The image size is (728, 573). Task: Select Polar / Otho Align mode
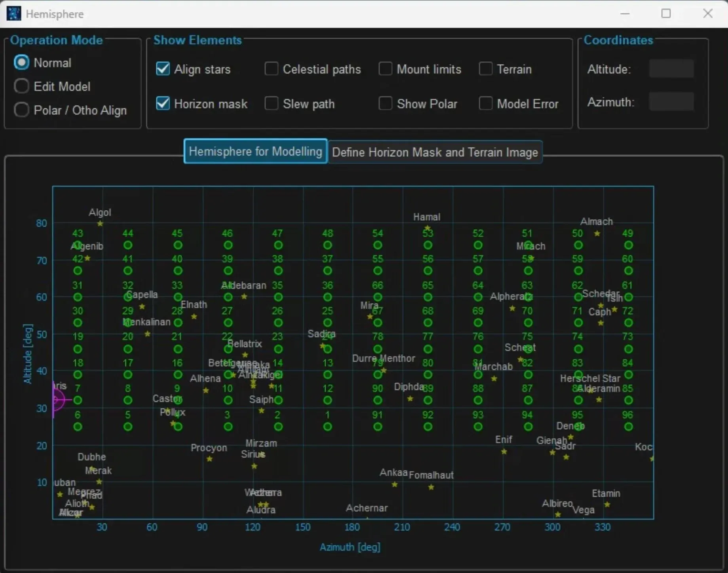21,110
